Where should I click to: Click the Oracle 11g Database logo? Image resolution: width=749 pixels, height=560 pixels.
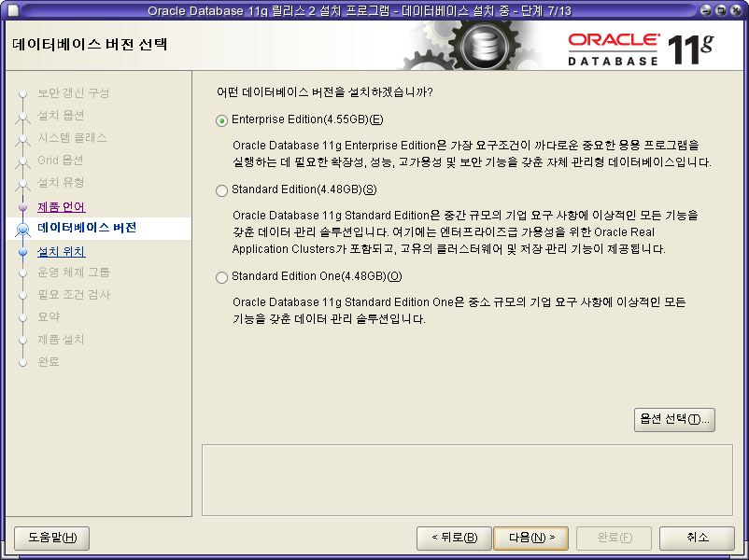coord(640,46)
